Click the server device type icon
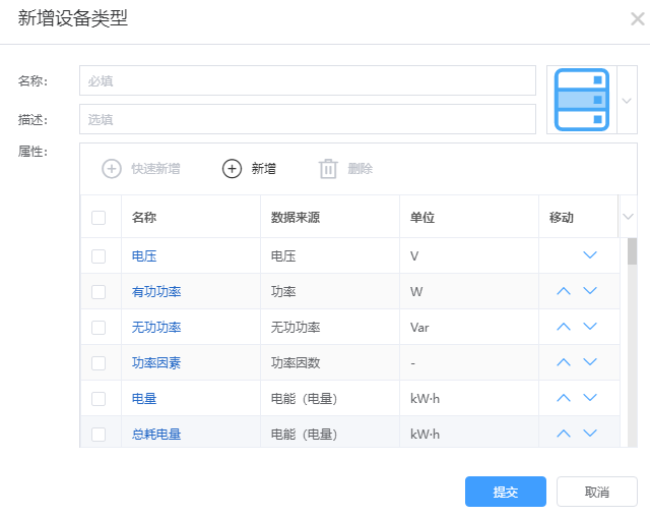Viewport: 651px width, 517px height. pyautogui.click(x=581, y=100)
